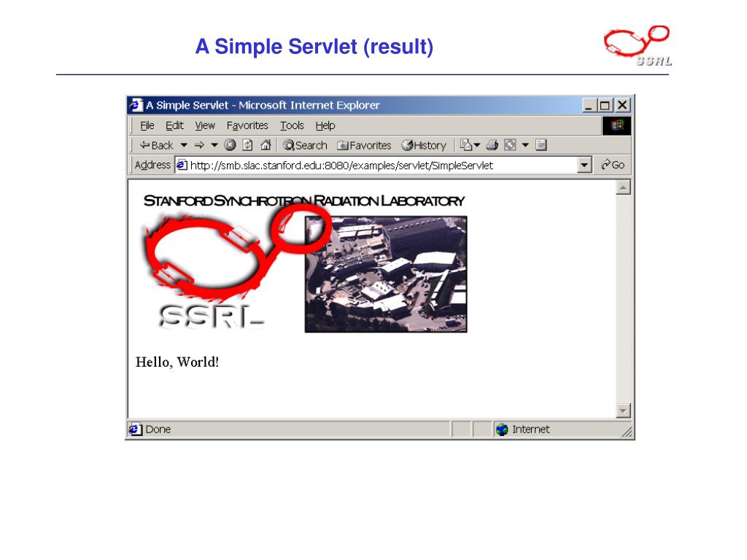Open the Help menu

click(325, 125)
